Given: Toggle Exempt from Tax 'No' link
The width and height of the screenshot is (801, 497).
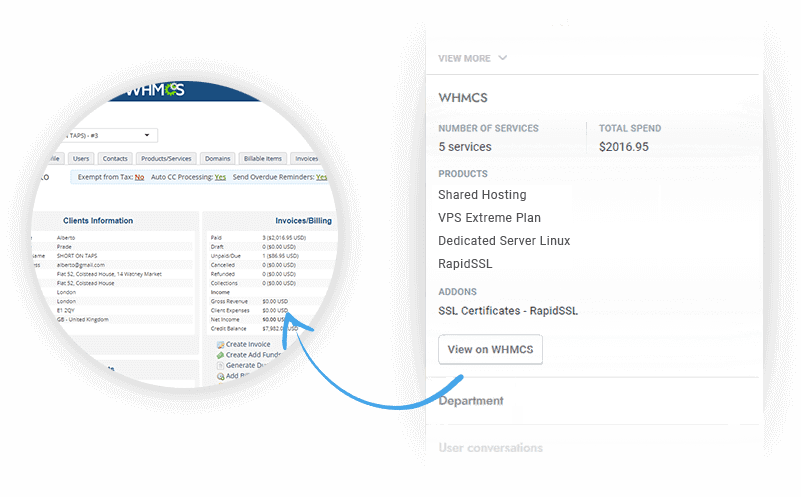Looking at the screenshot, I should (139, 177).
